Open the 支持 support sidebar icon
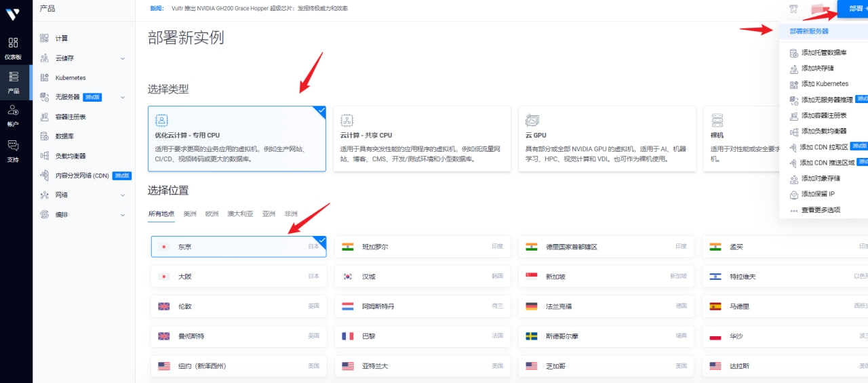868x383 pixels. (x=14, y=150)
